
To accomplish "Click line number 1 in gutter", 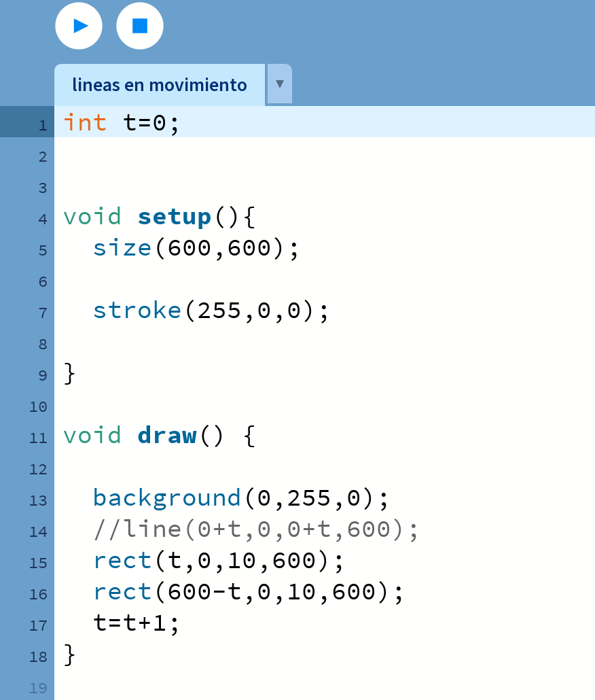I will click(x=42, y=126).
